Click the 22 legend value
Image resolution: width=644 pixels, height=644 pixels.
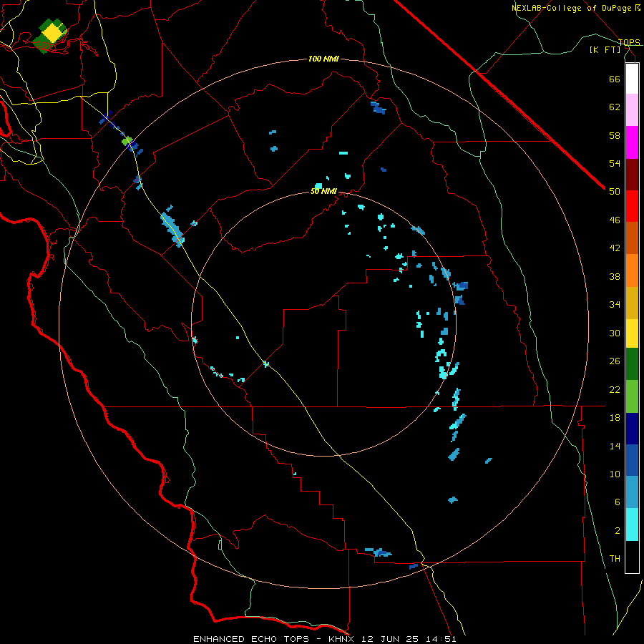pos(615,389)
